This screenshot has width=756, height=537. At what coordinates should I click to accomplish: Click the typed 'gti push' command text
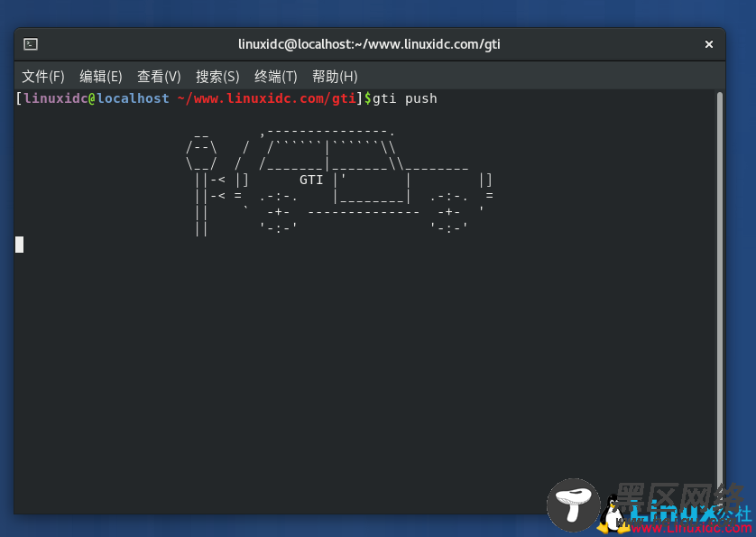coord(404,98)
